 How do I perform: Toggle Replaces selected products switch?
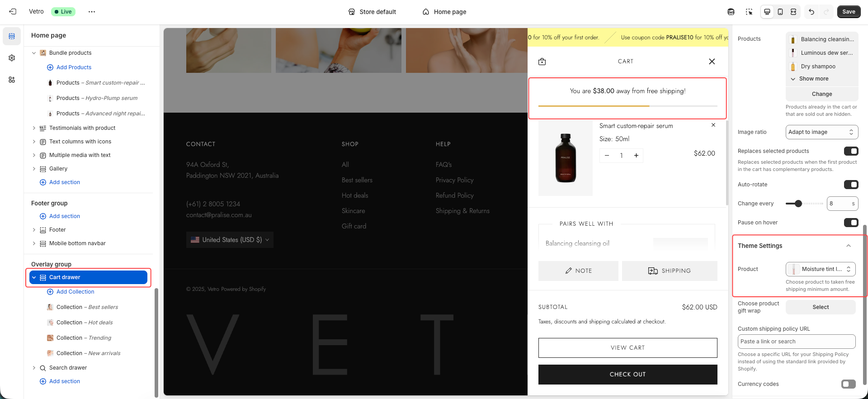pyautogui.click(x=850, y=151)
